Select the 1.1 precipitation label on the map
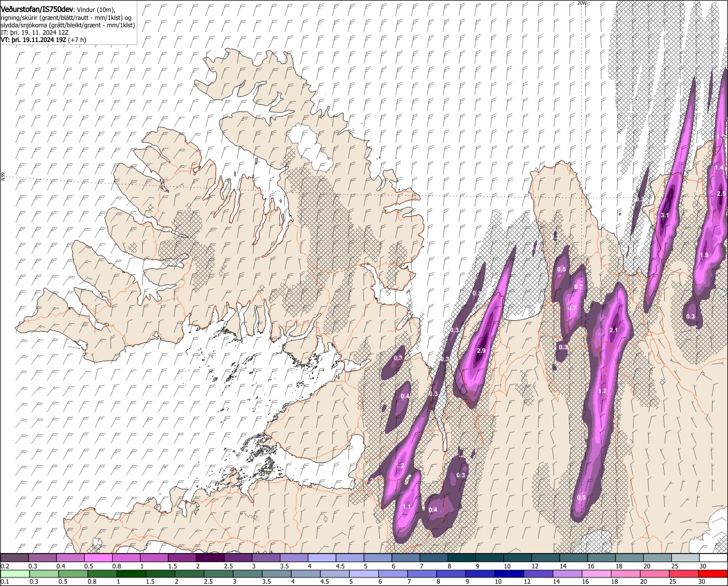 pyautogui.click(x=407, y=506)
